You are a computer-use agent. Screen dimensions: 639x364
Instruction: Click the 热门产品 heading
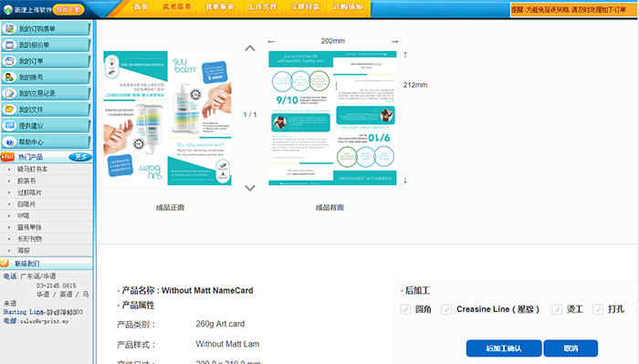pyautogui.click(x=30, y=157)
